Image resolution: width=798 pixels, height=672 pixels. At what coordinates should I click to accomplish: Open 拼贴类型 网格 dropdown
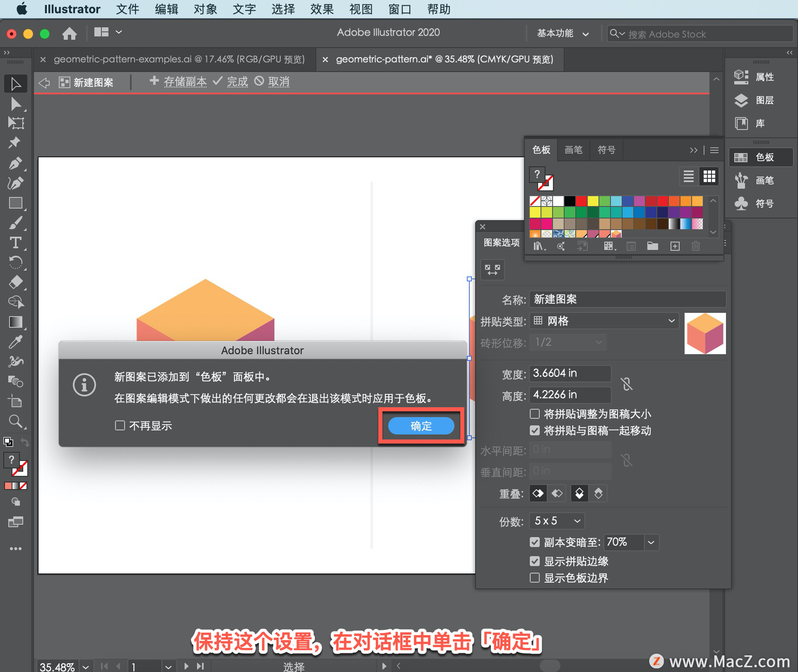point(604,321)
